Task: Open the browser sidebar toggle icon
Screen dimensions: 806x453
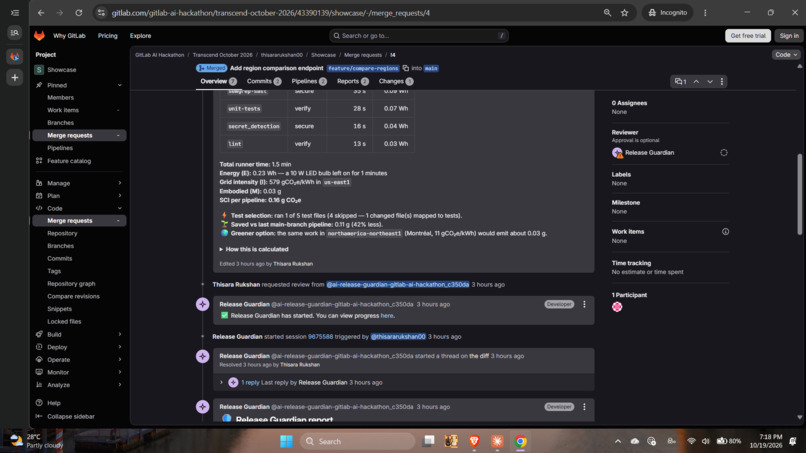Action: tap(15, 13)
